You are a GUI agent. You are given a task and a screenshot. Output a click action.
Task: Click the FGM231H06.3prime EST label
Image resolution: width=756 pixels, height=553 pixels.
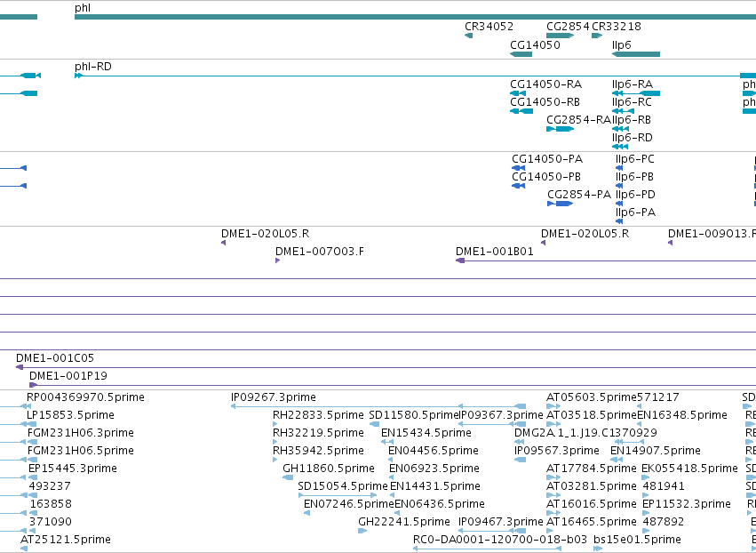(81, 433)
